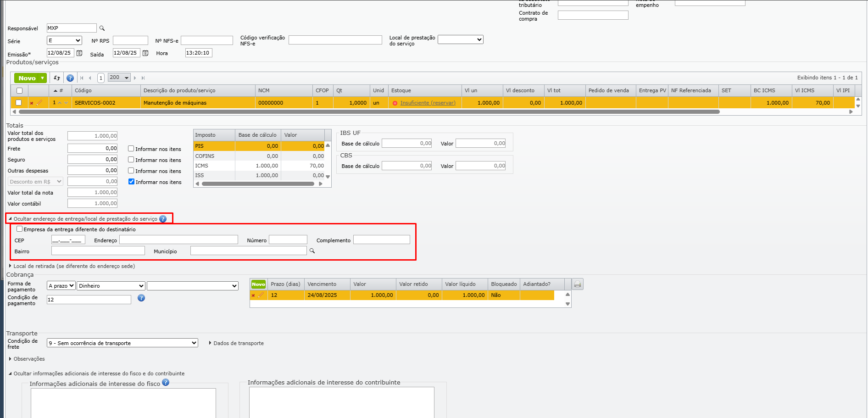Delete the SERVICOS-0002 product row

pyautogui.click(x=32, y=103)
